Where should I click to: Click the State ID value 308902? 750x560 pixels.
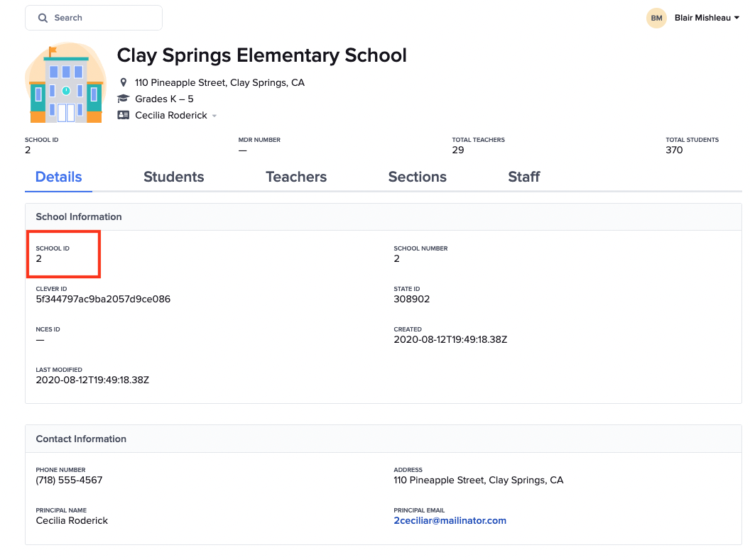click(411, 299)
